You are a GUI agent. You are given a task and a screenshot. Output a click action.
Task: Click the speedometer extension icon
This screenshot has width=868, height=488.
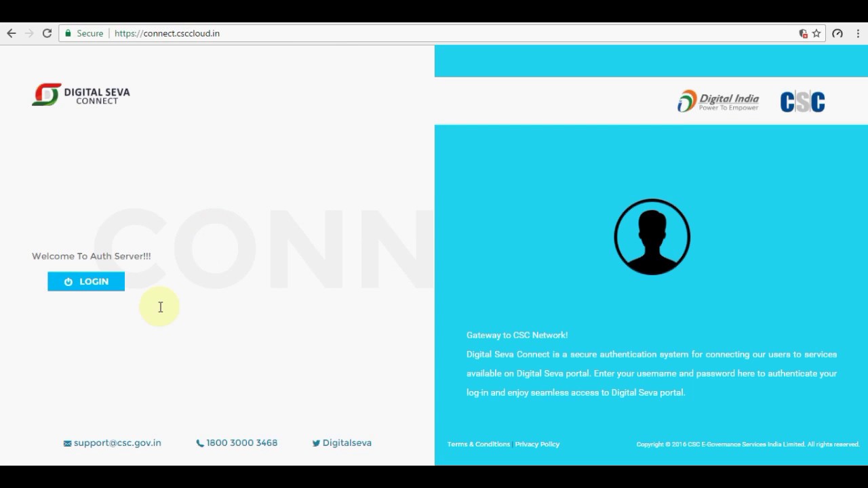(837, 33)
